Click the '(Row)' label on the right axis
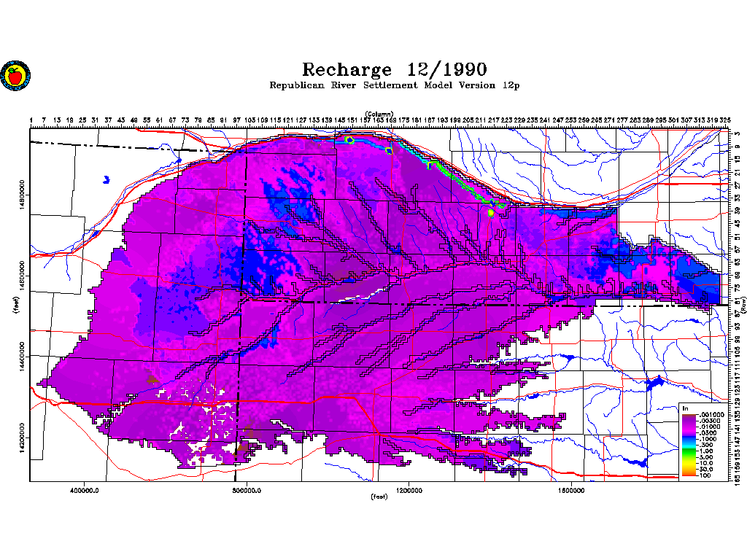 point(743,306)
